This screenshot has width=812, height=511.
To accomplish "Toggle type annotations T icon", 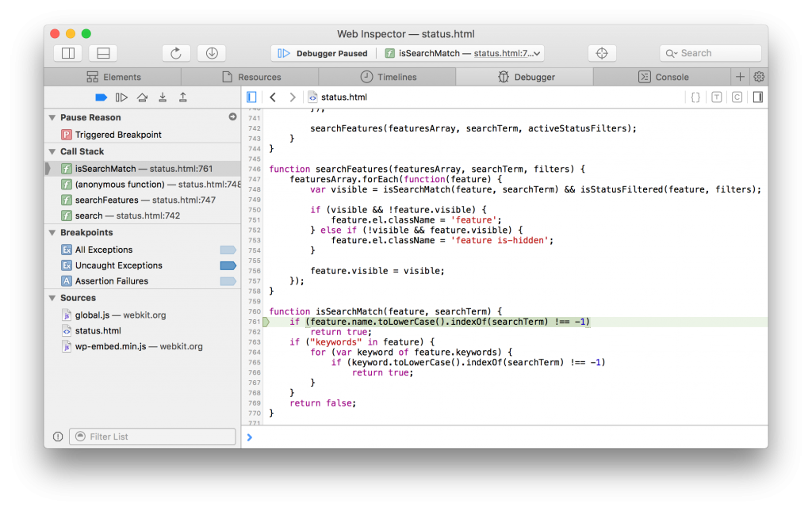I will (x=717, y=97).
